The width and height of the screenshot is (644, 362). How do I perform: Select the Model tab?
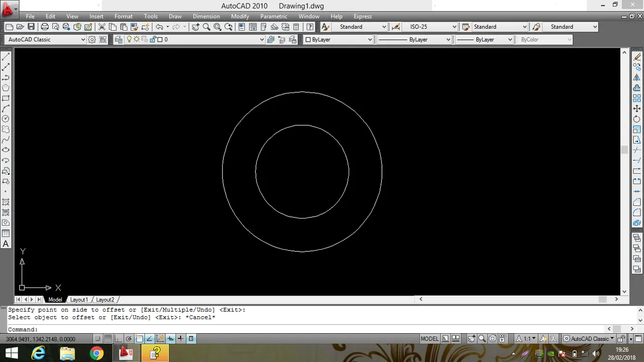(x=55, y=300)
